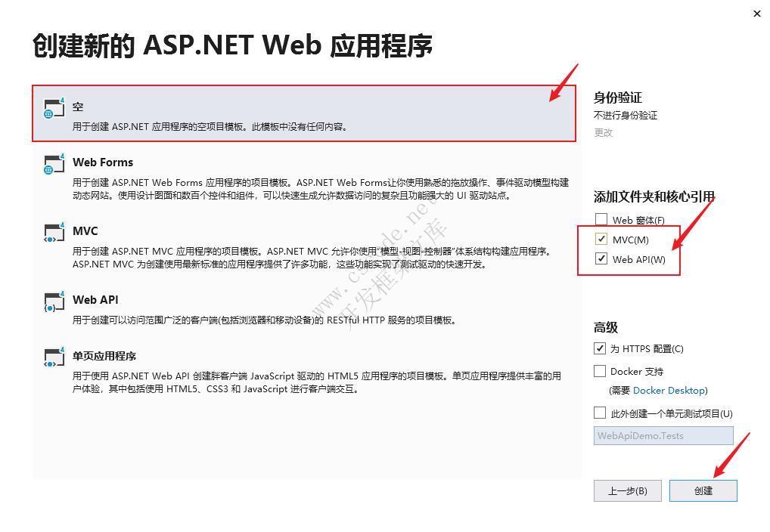Click the WebApiDemo.Tests name field

tap(663, 435)
